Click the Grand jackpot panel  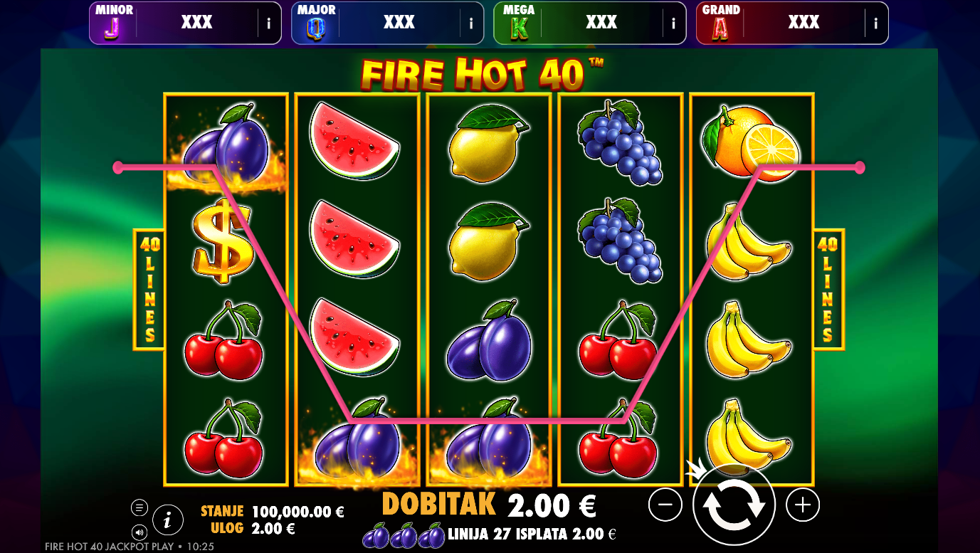[792, 23]
